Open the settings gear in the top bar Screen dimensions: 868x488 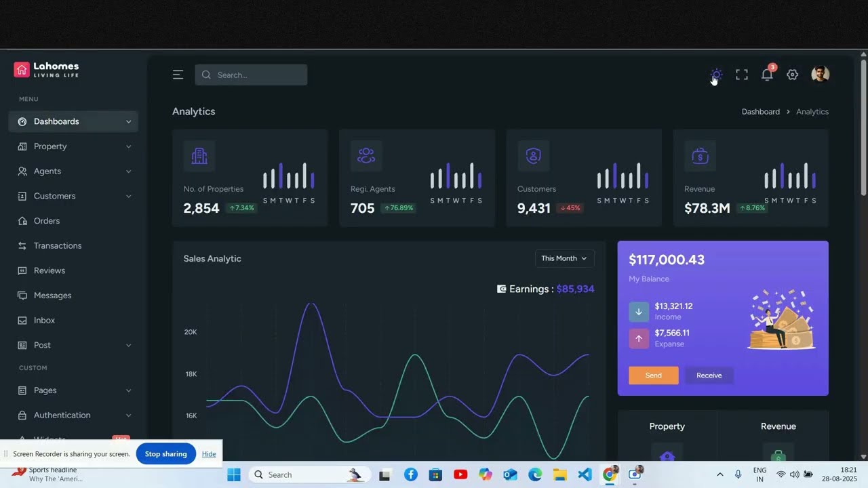(x=792, y=75)
